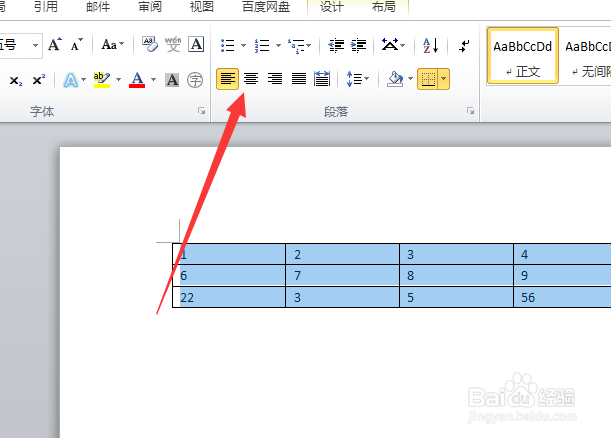Viewport: 611px width, 438px height.
Task: Apply subscript formatting
Action: (16, 80)
